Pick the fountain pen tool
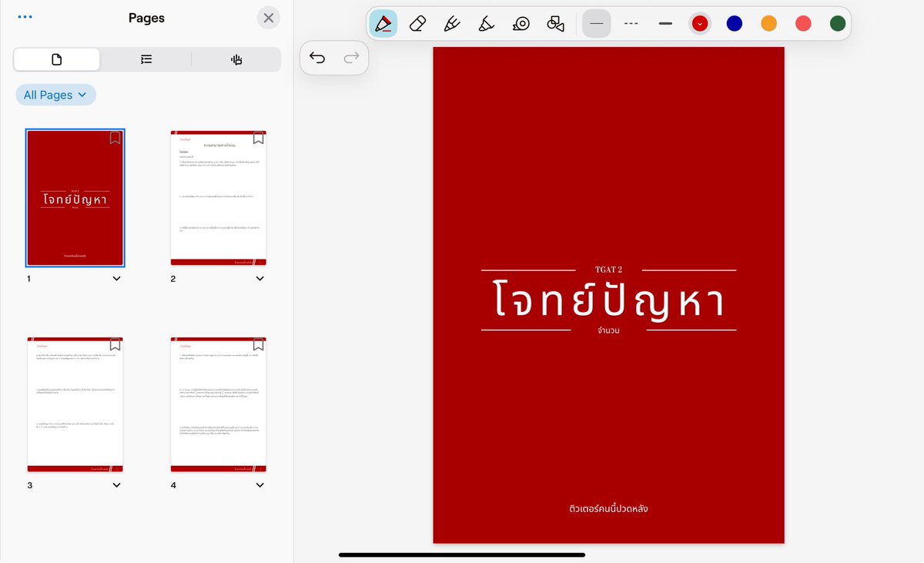The width and height of the screenshot is (924, 563). (451, 23)
